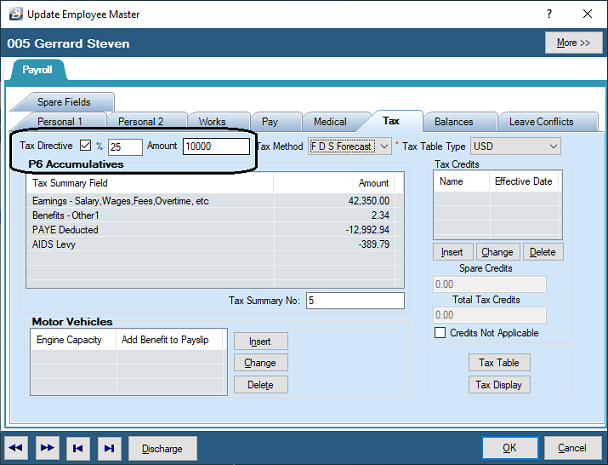
Task: Click the tax directive percentage field
Action: pos(125,147)
